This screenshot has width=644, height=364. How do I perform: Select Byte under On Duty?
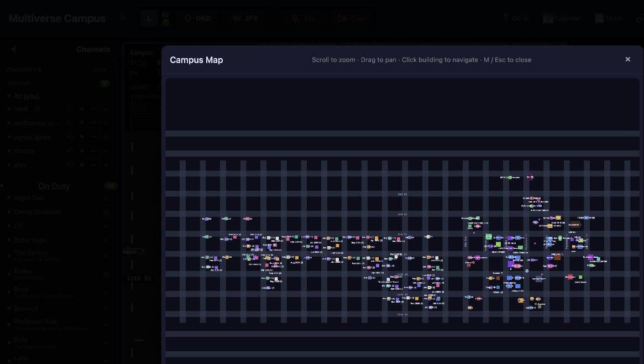[x=20, y=339]
